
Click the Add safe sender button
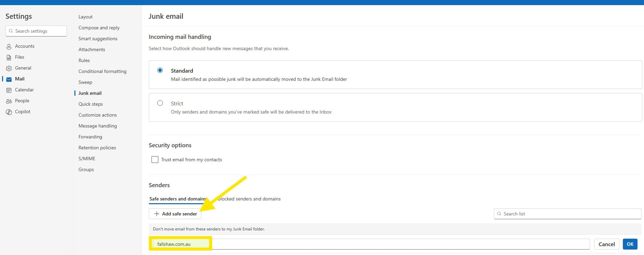pyautogui.click(x=175, y=214)
